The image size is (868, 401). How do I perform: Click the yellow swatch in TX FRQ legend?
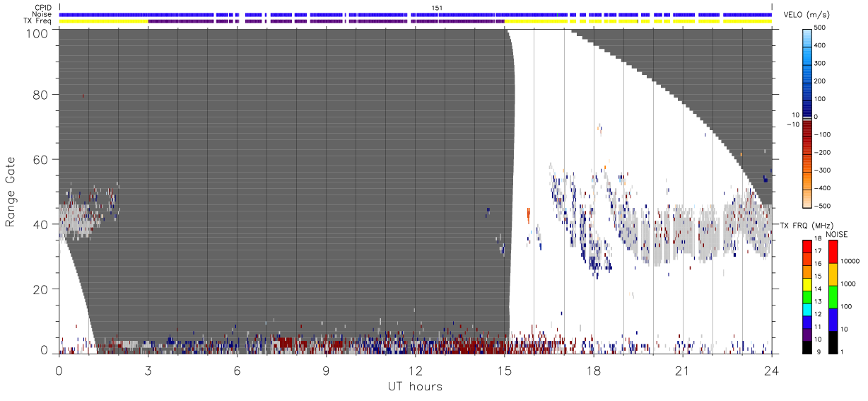pos(807,284)
